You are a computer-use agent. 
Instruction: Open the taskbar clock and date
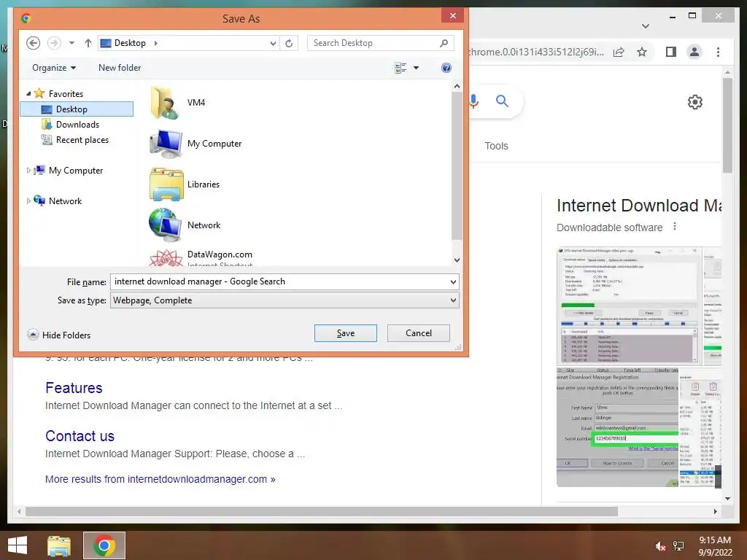tap(715, 546)
